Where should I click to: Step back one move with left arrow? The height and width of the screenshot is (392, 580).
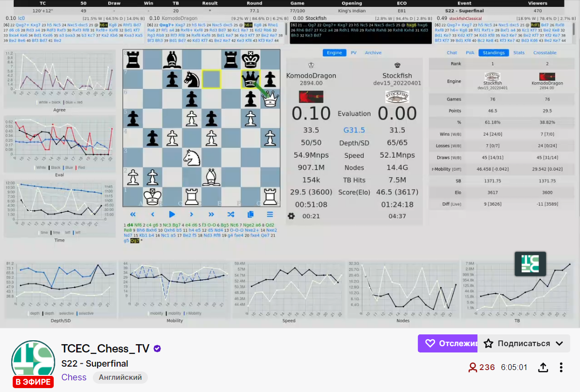(x=152, y=214)
